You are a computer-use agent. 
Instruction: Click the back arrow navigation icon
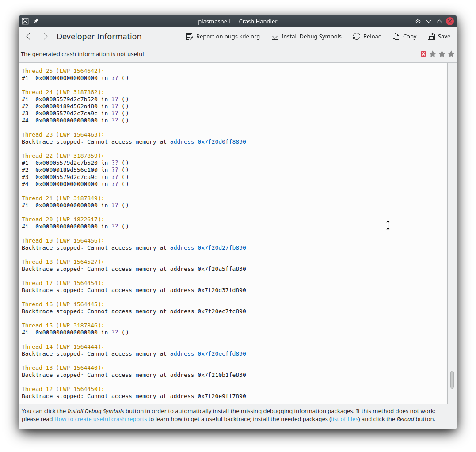point(28,37)
